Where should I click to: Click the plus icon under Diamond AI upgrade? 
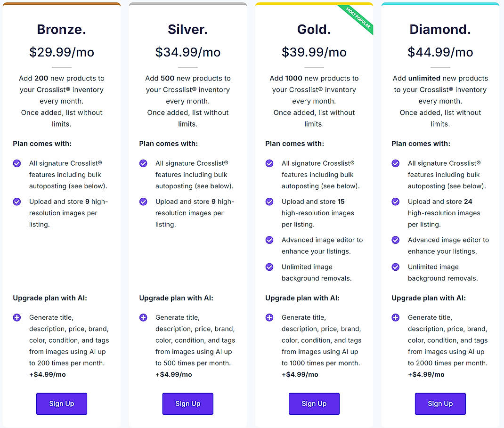tap(396, 317)
